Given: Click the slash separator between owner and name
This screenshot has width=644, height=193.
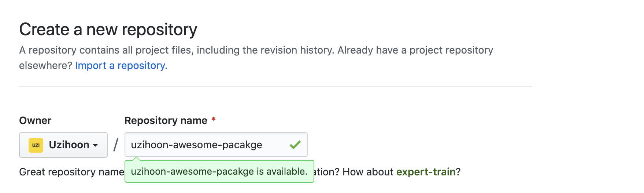Looking at the screenshot, I should [116, 145].
